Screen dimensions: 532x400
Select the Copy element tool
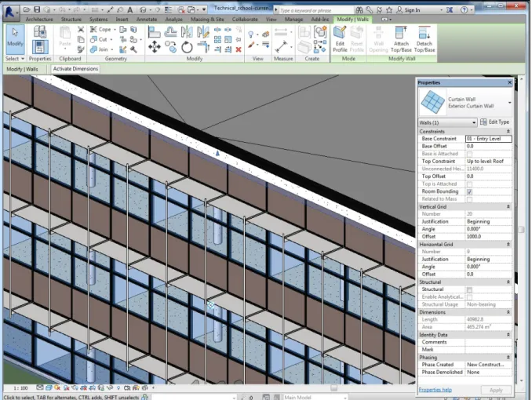click(170, 47)
